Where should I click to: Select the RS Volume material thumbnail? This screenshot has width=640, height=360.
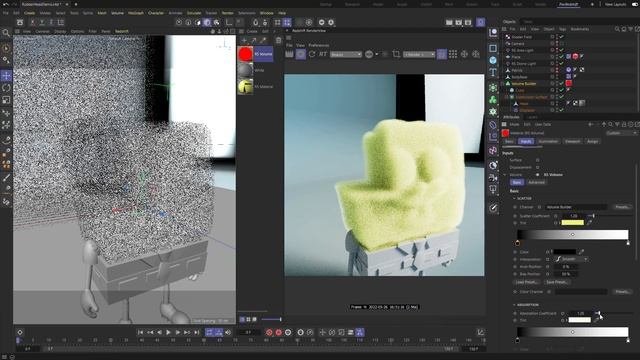(245, 54)
